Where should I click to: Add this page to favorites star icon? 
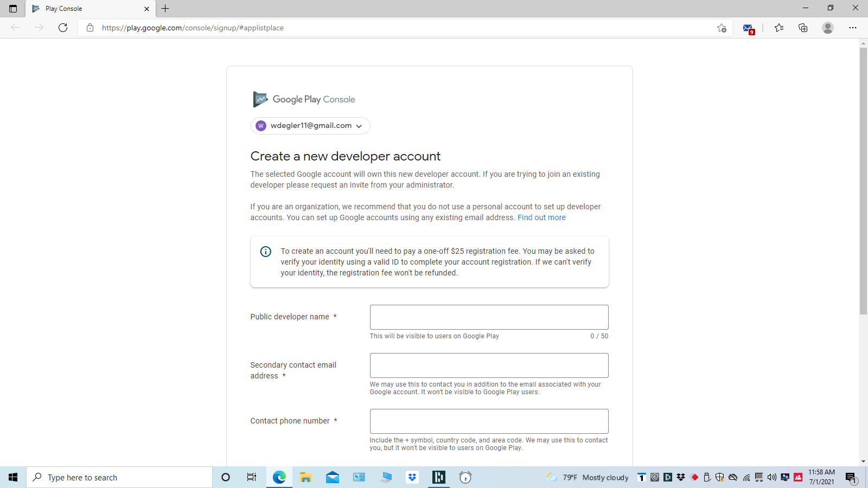click(x=722, y=28)
